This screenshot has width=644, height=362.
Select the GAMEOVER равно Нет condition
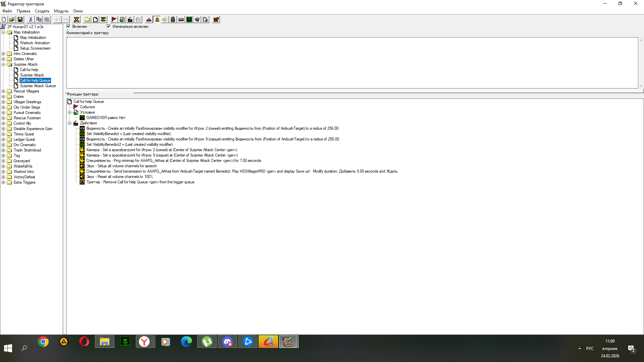click(x=106, y=118)
